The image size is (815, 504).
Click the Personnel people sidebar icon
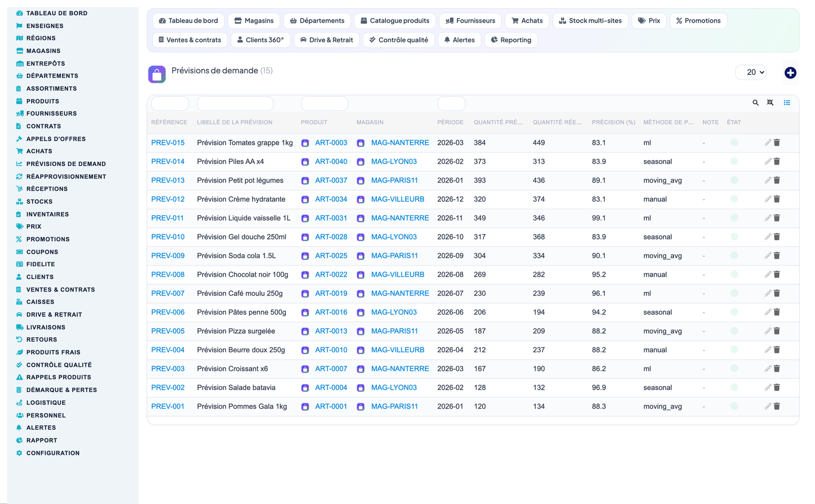tap(19, 415)
